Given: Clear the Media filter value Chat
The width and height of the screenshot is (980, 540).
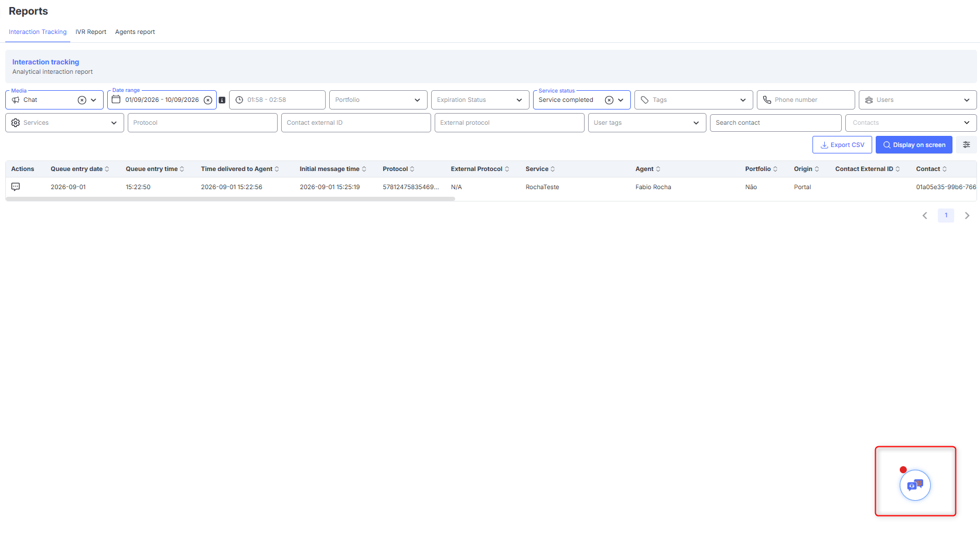Looking at the screenshot, I should pos(82,100).
